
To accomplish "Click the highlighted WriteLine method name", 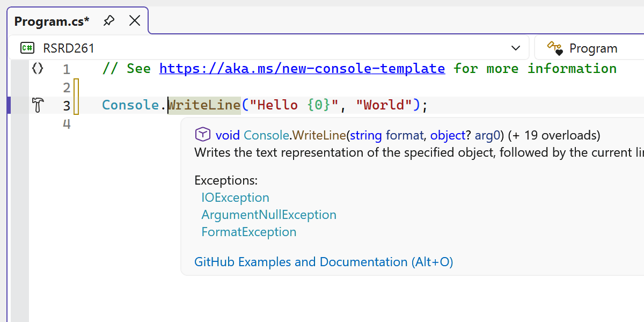I will click(x=204, y=105).
